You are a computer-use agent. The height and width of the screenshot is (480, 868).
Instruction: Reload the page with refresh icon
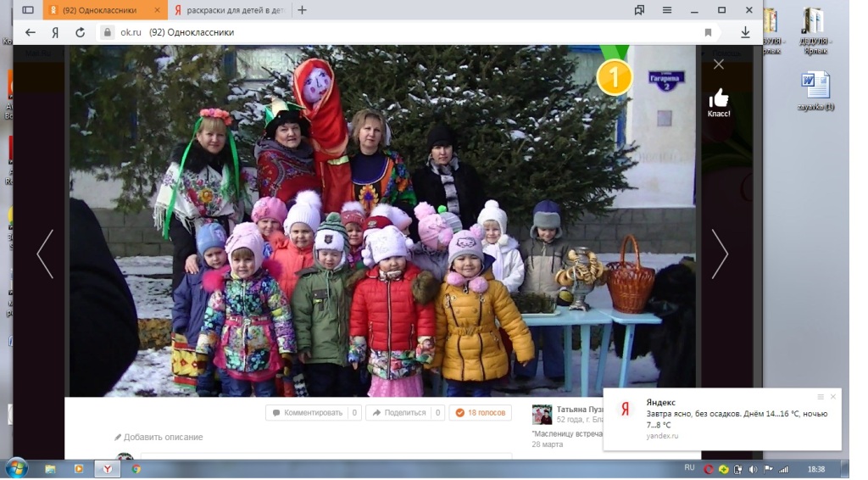click(80, 32)
